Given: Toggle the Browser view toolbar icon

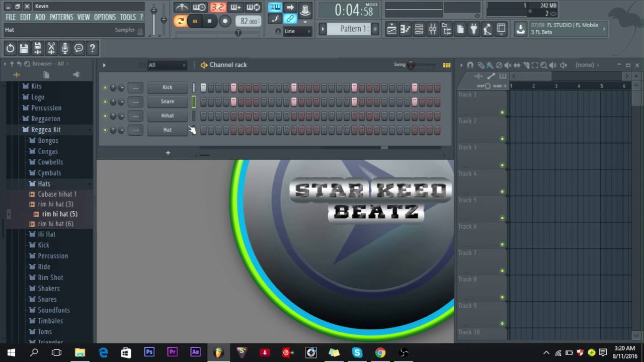Looking at the screenshot, I should coord(446,29).
